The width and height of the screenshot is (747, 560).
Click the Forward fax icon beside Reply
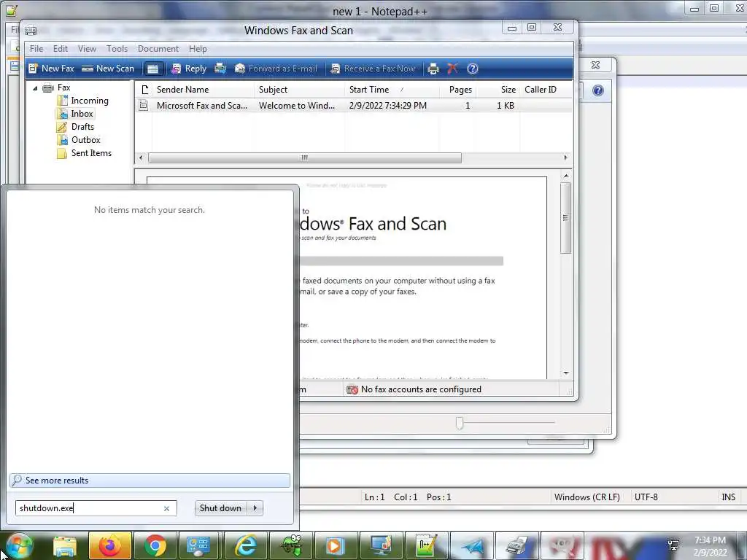click(220, 69)
